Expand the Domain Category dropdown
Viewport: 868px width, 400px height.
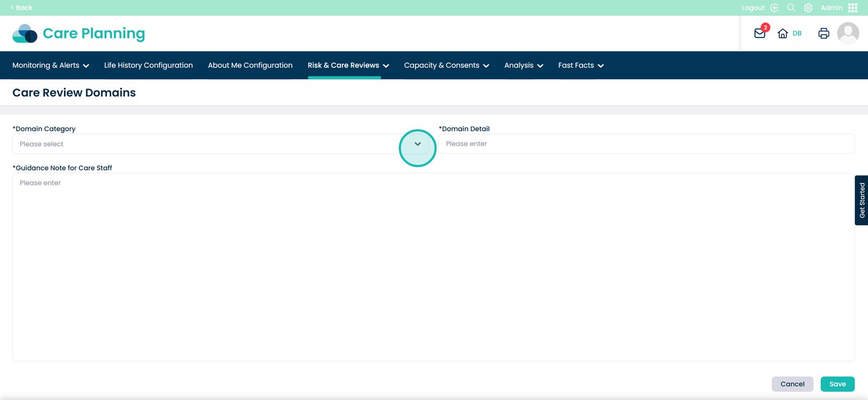click(417, 144)
